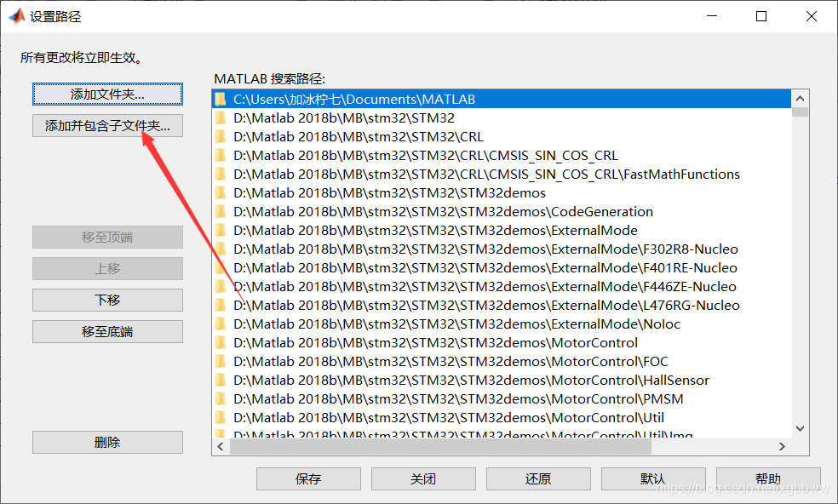
Task: Select path ending in FastMathFunctions
Action: click(502, 174)
